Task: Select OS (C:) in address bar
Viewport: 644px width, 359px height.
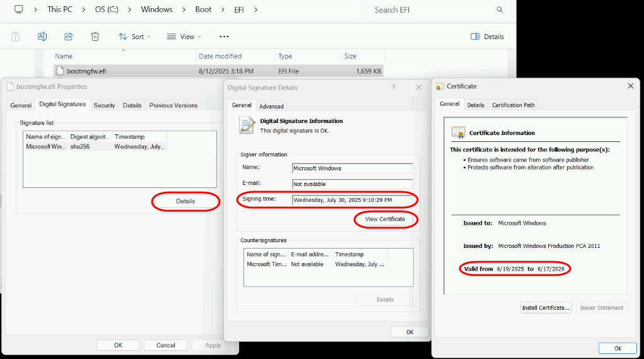Action: pyautogui.click(x=107, y=9)
